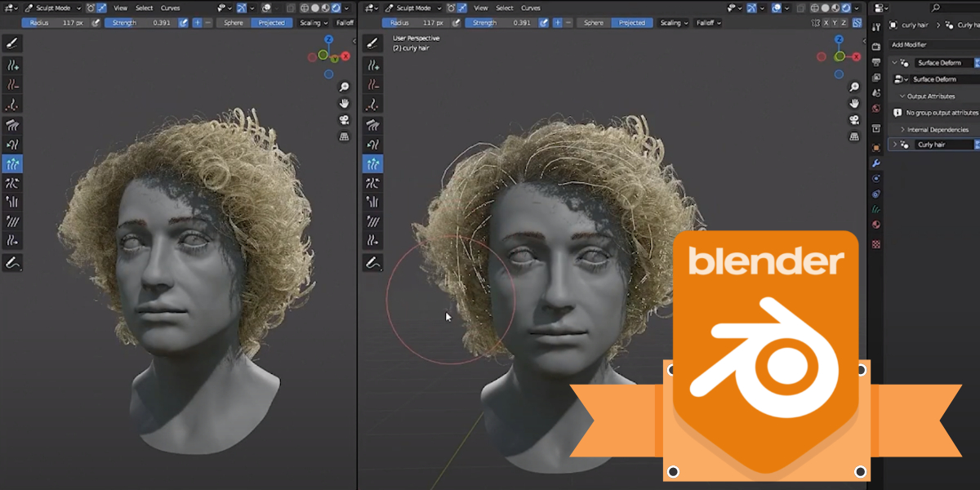Select the Density tool in left viewport toolbar

pyautogui.click(x=13, y=104)
